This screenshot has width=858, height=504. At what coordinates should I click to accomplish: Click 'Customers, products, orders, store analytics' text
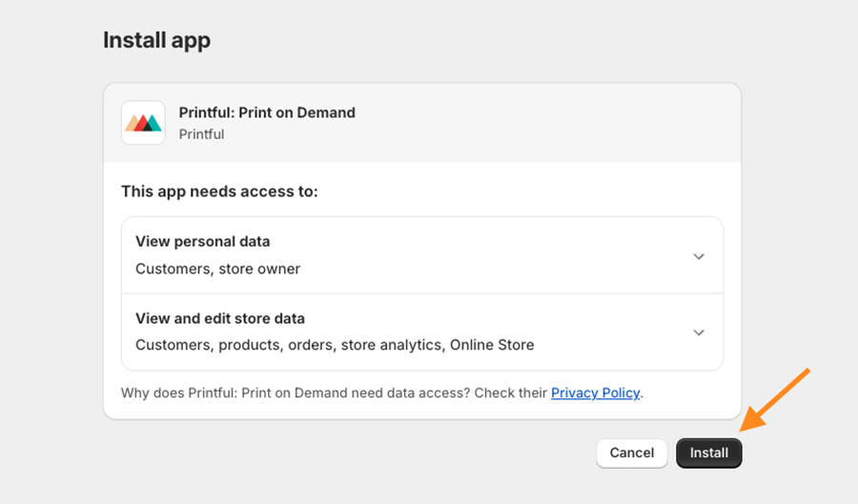tap(335, 346)
